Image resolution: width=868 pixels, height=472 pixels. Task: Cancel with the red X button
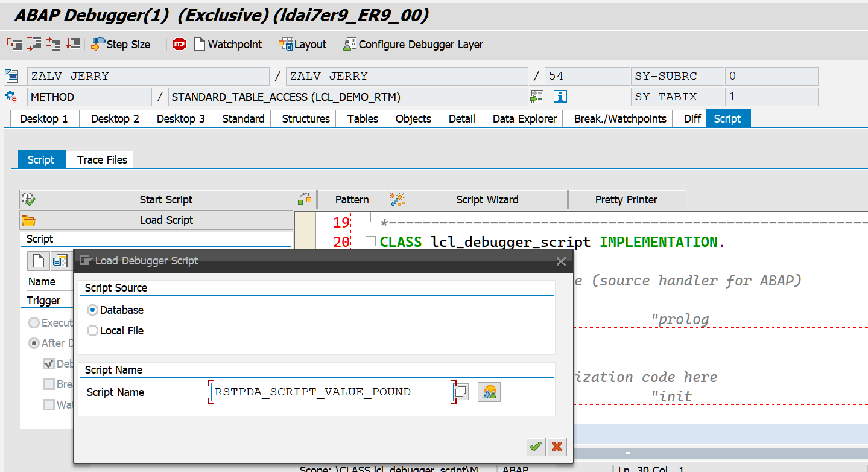557,447
